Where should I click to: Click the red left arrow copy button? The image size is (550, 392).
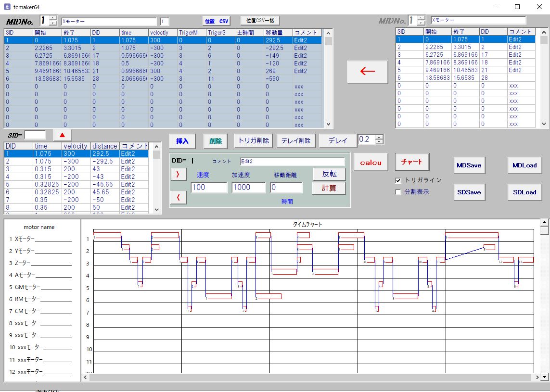(x=367, y=71)
